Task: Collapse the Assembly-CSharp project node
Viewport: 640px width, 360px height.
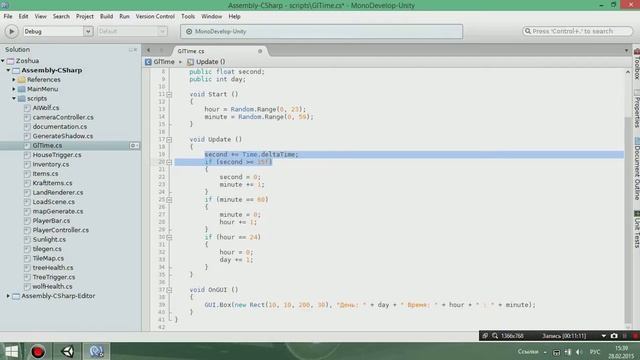Action: (x=8, y=70)
